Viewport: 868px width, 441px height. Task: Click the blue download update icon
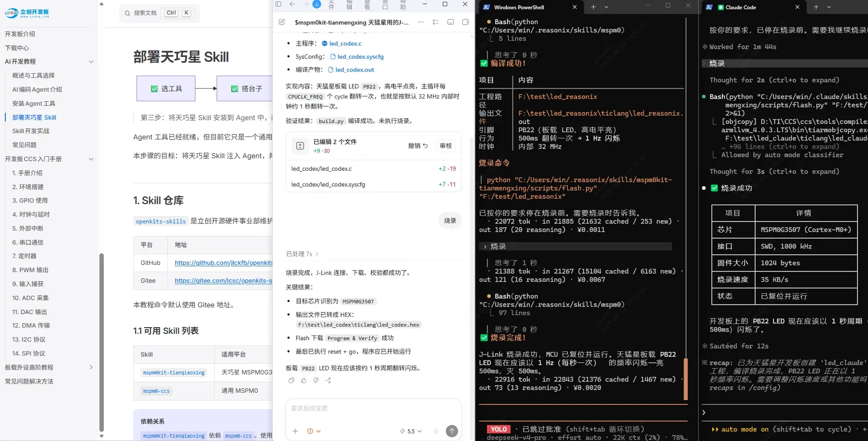(317, 4)
